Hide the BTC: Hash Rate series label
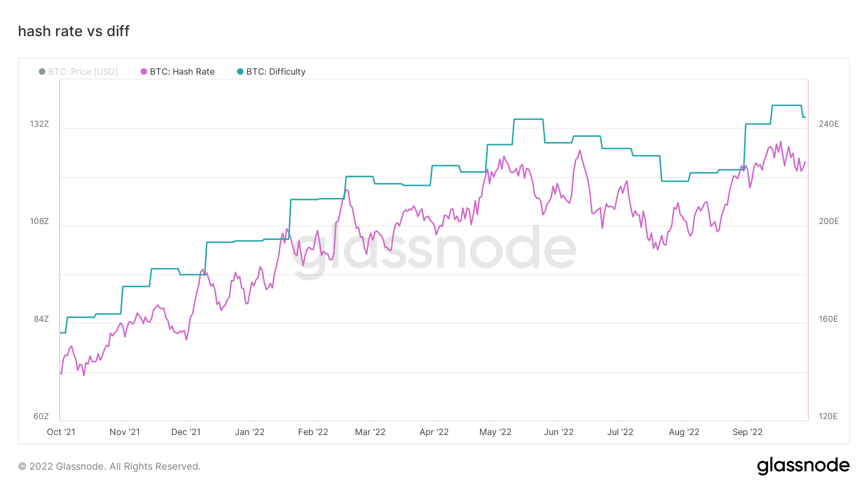 click(x=182, y=72)
